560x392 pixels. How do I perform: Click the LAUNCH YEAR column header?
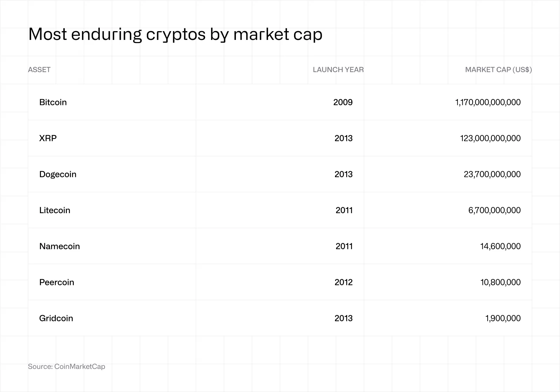click(338, 70)
